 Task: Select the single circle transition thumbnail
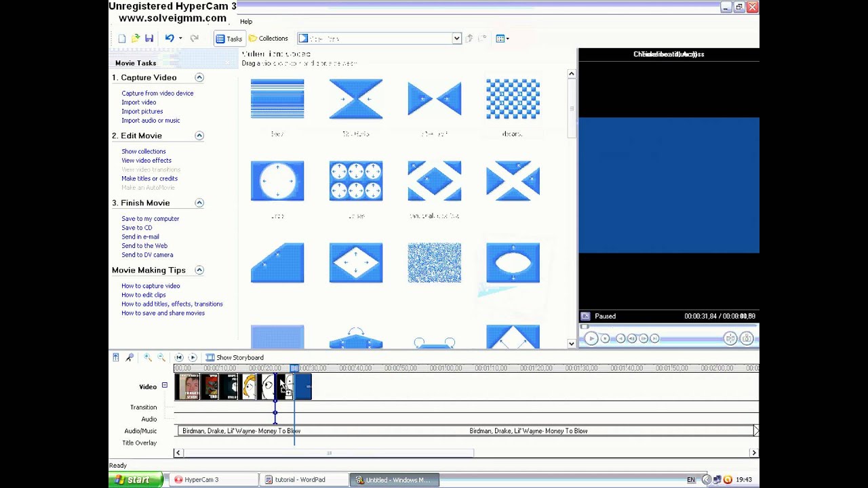(277, 181)
